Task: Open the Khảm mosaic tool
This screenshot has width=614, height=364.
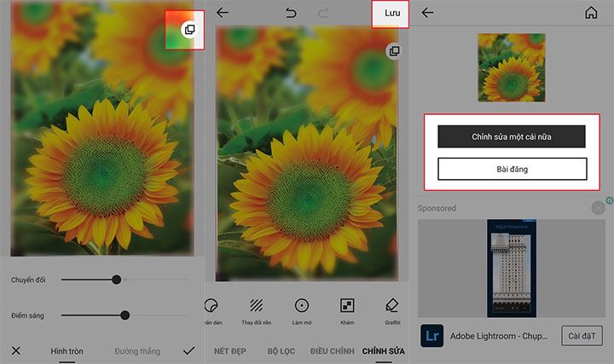Action: coord(347,311)
